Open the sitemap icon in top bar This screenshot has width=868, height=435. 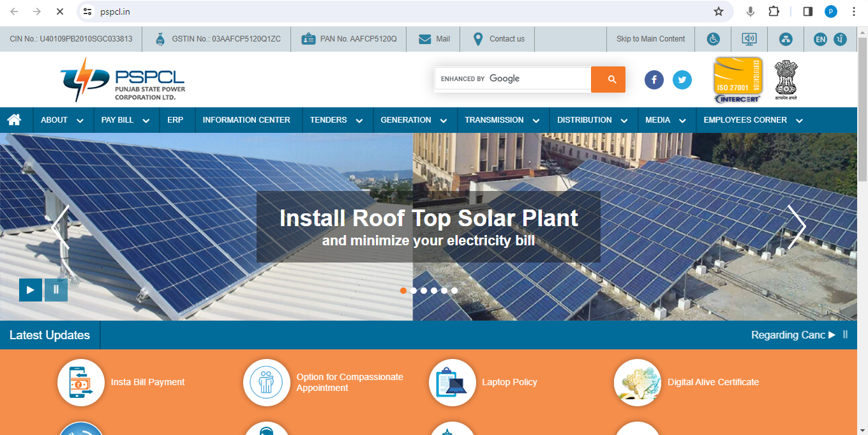tap(786, 39)
